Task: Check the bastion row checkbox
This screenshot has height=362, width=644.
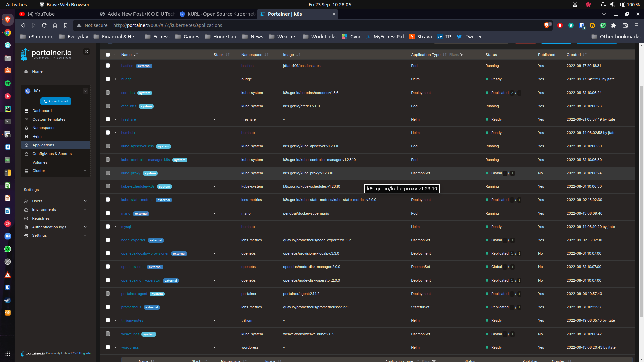Action: point(108,66)
